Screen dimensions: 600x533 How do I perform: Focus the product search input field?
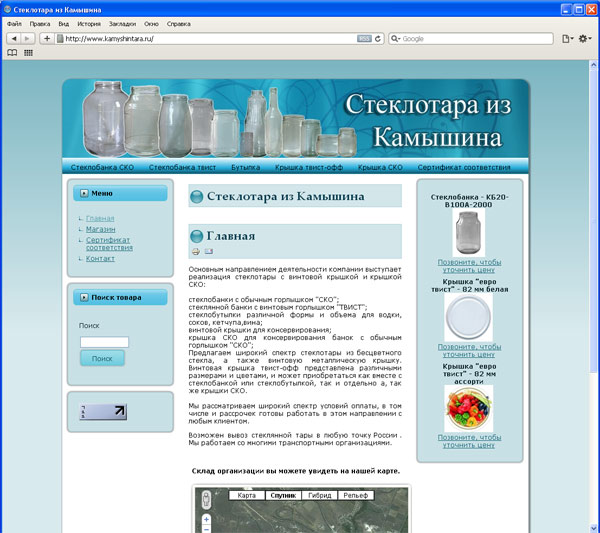pyautogui.click(x=104, y=342)
